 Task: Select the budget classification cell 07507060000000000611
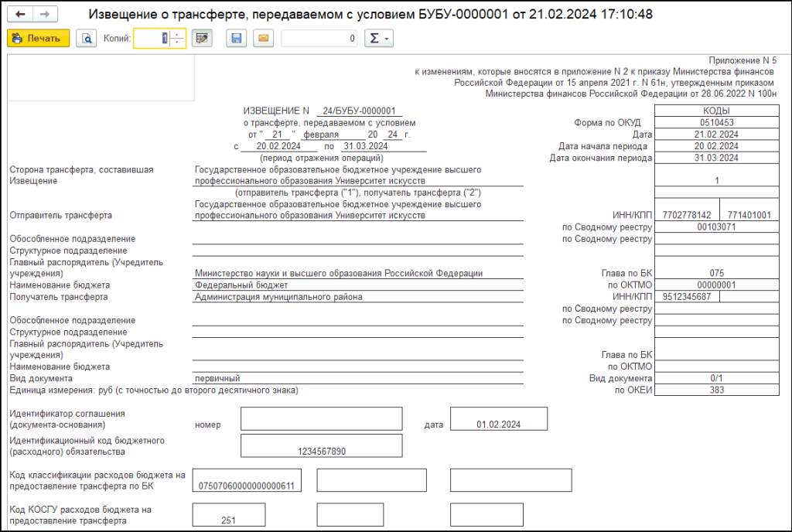click(x=247, y=479)
